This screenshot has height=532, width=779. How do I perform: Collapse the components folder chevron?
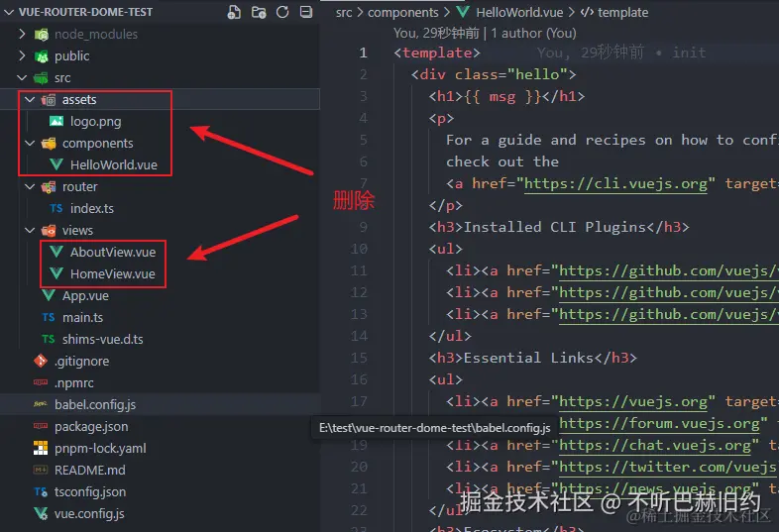(30, 143)
